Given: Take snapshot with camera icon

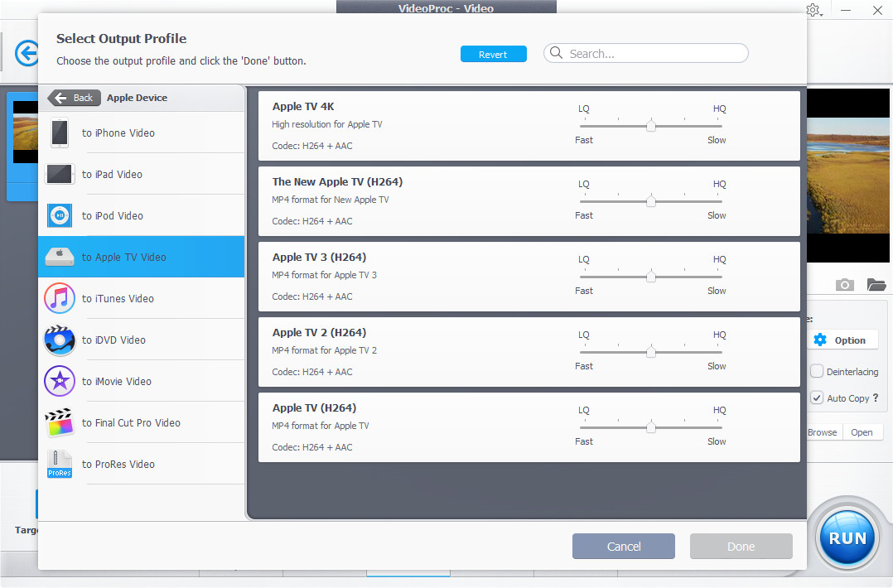Looking at the screenshot, I should 845,285.
